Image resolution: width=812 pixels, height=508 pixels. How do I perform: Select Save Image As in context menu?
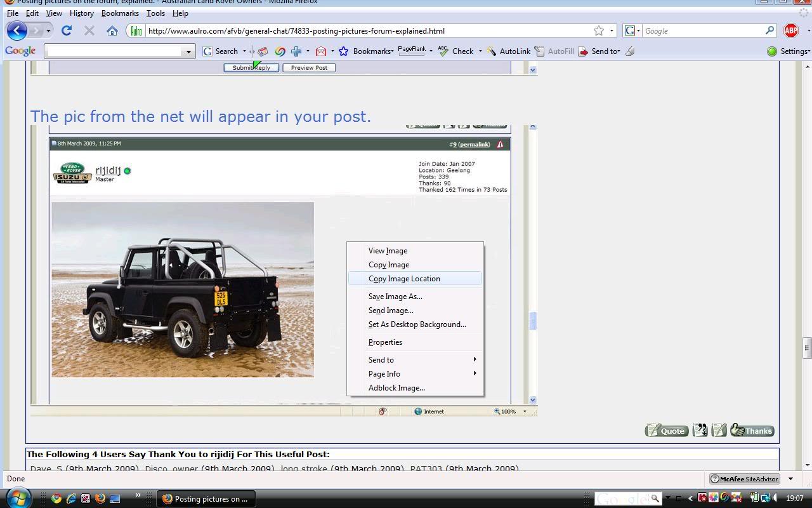click(x=395, y=297)
